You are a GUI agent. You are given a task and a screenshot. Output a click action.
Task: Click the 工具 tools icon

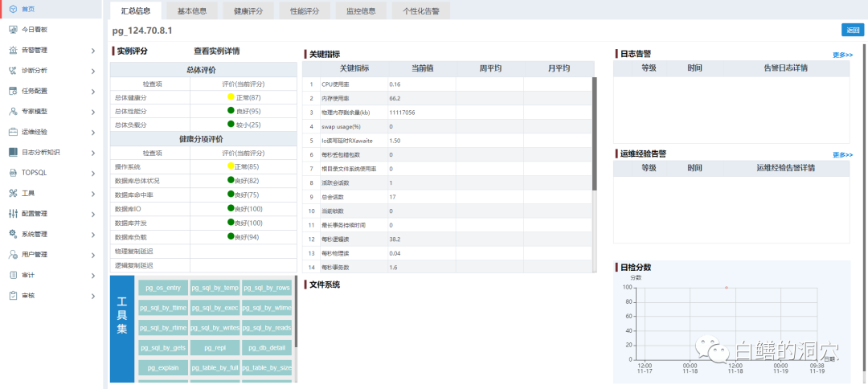[x=13, y=193]
